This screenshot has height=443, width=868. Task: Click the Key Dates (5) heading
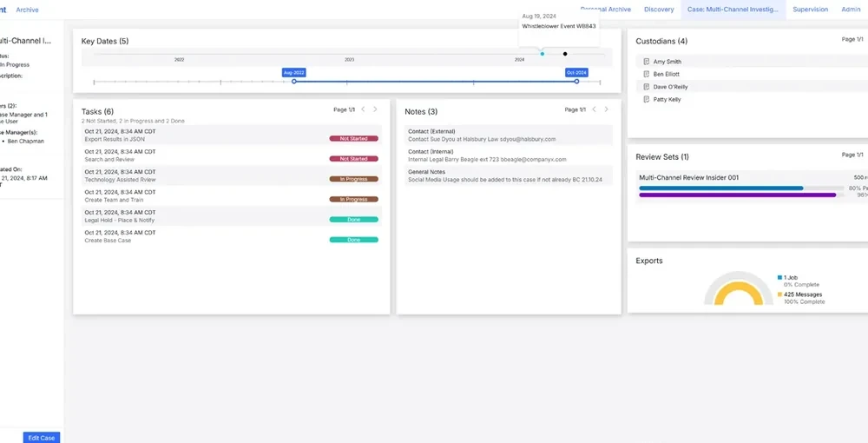(x=105, y=41)
